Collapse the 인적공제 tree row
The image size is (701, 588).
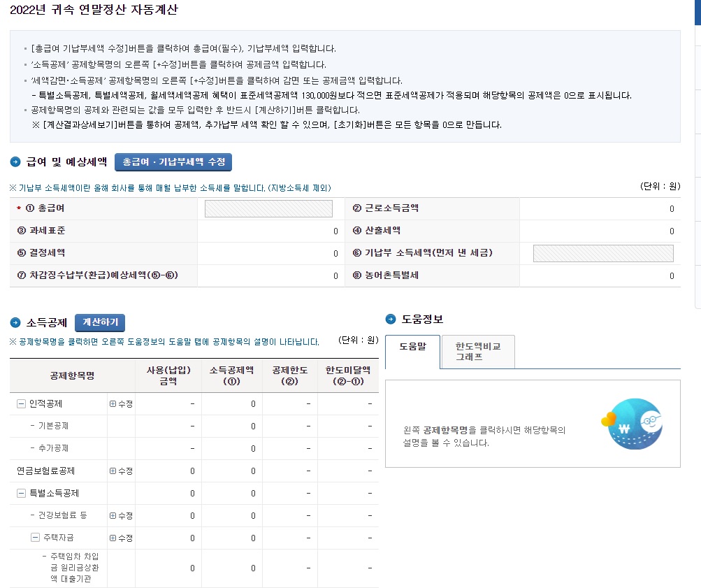pyautogui.click(x=21, y=404)
